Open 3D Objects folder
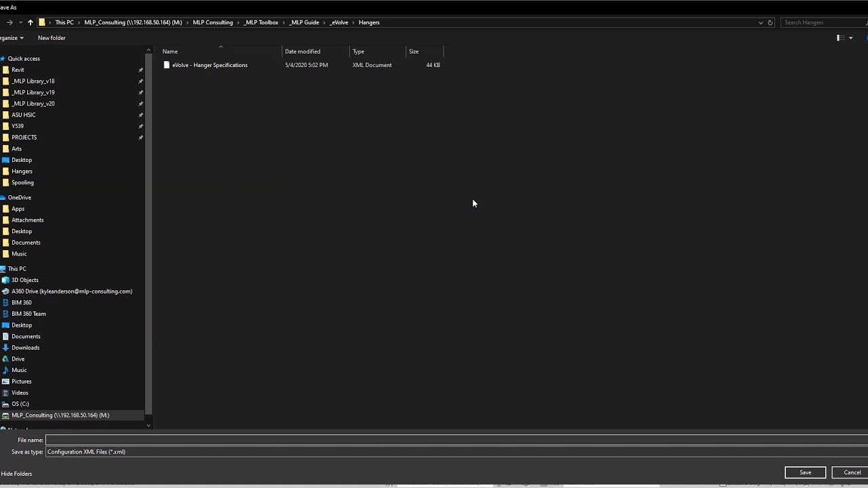The width and height of the screenshot is (868, 488). [x=24, y=280]
